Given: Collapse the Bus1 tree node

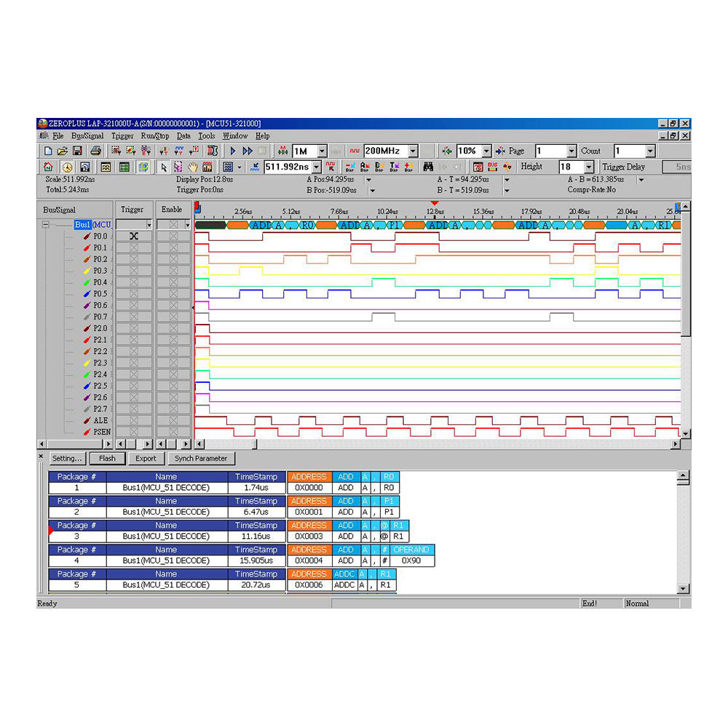Looking at the screenshot, I should tap(45, 225).
